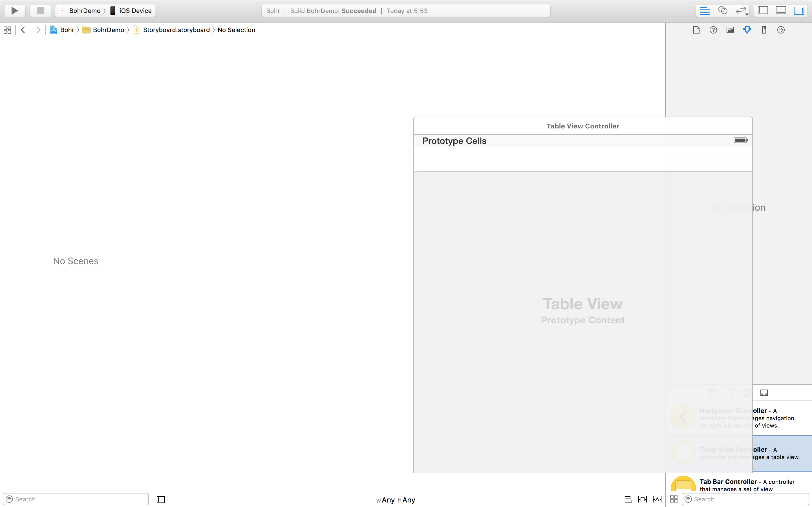Screen dimensions: 812x507
Task: Open the Size inspector
Action: coord(764,30)
